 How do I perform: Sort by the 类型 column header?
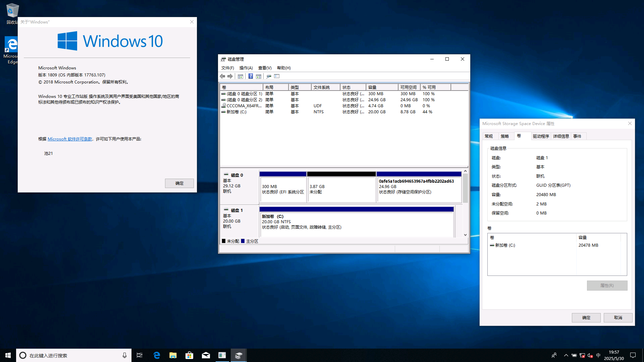(x=300, y=87)
